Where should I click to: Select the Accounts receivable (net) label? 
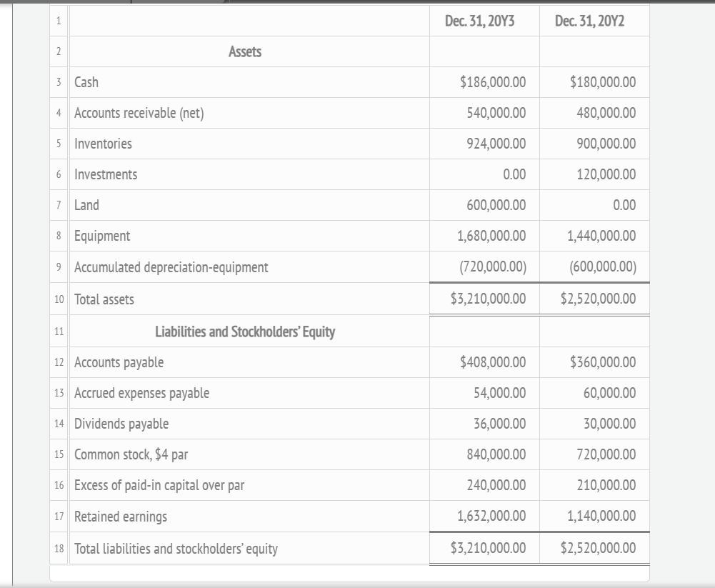pyautogui.click(x=139, y=113)
